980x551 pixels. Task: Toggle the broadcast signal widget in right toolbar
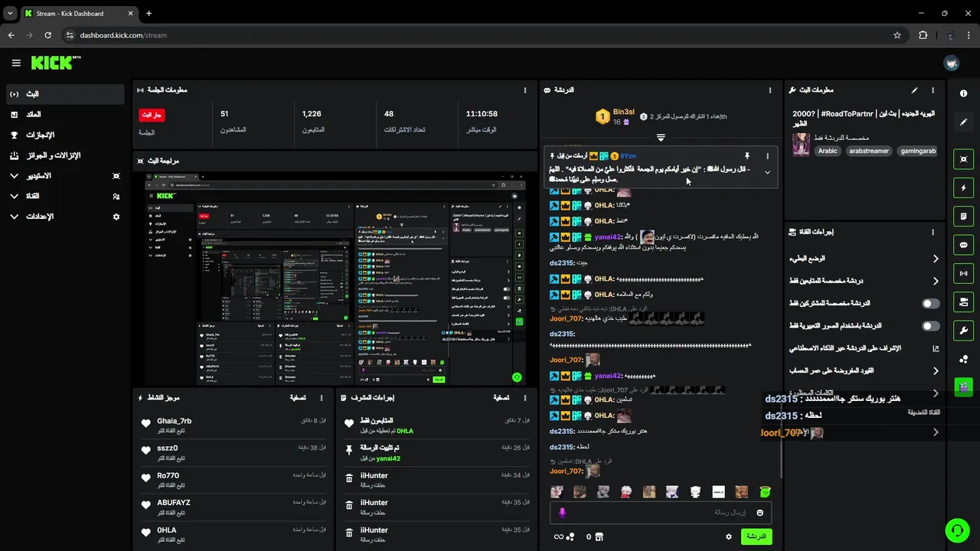(x=963, y=273)
